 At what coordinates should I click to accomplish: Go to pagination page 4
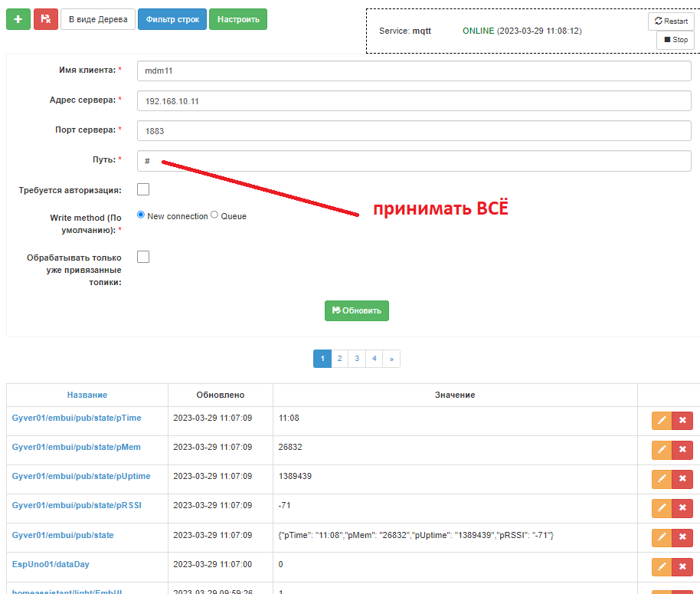374,359
